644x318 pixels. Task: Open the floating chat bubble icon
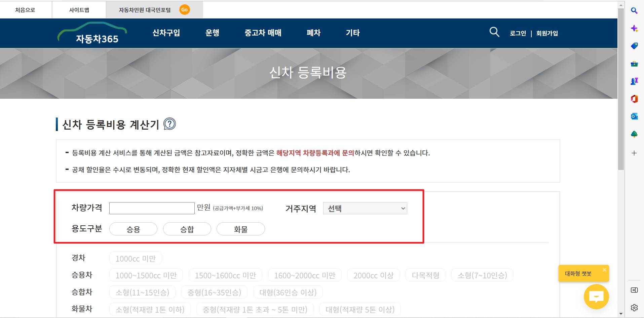(x=596, y=296)
